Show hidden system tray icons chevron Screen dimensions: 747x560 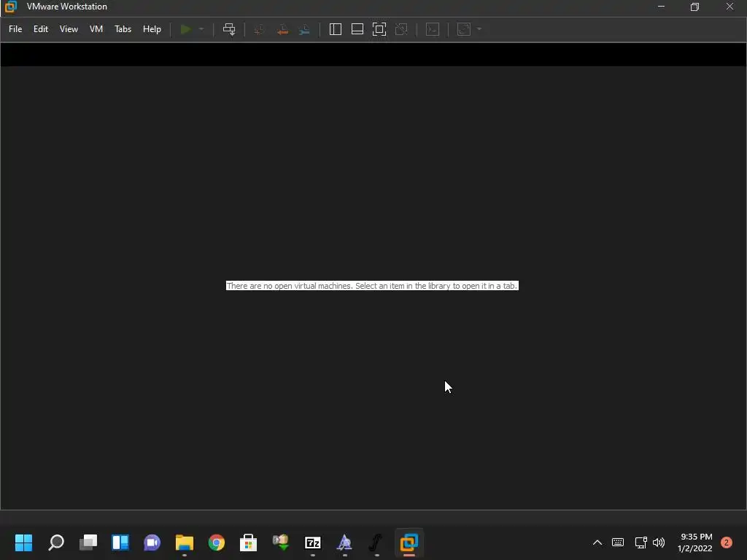coord(597,542)
